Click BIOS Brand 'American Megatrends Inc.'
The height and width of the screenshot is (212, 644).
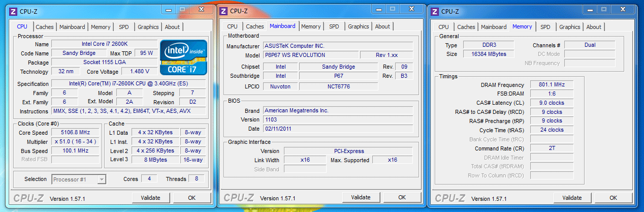pyautogui.click(x=338, y=110)
